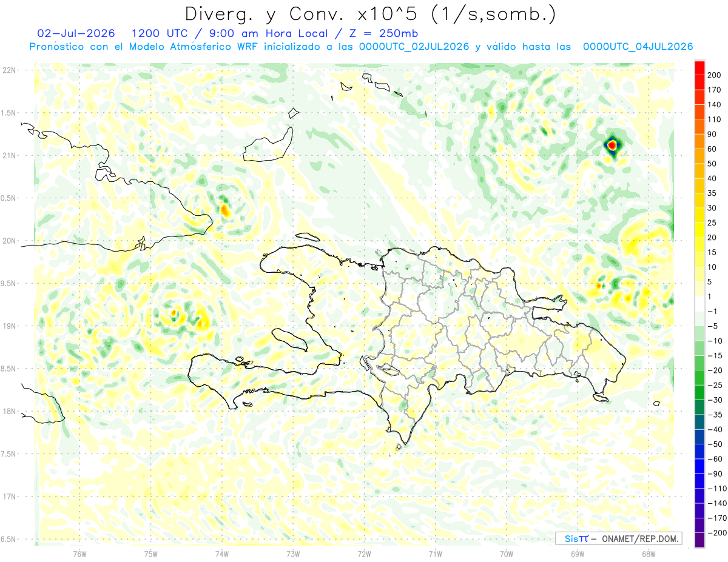The image size is (728, 562).
Task: Click the "0.5N" latitude label
Action: click(x=8, y=198)
